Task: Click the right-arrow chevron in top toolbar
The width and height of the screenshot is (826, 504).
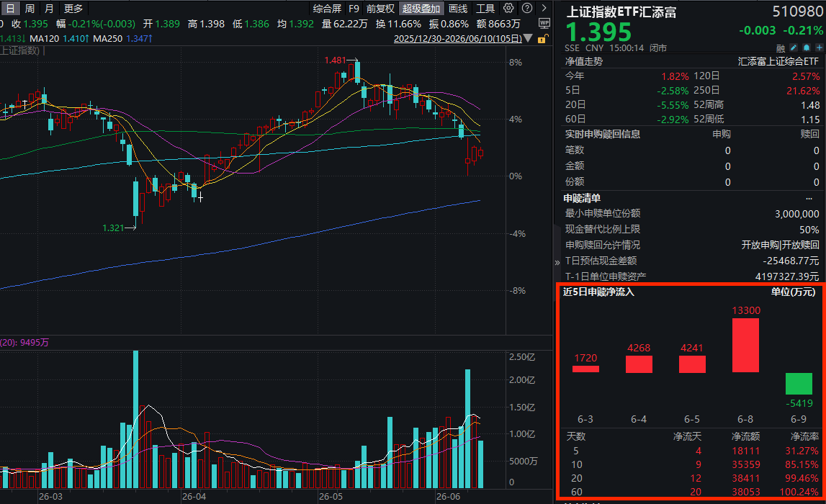Action: [x=544, y=8]
